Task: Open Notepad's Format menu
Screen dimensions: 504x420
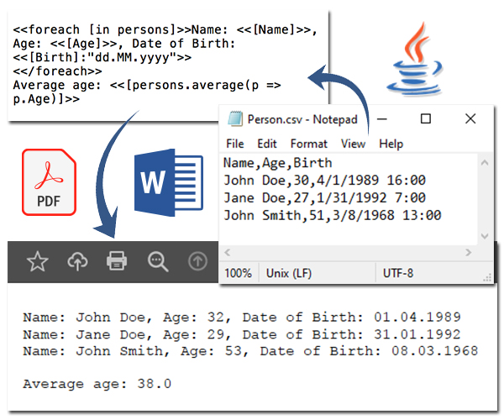Action: (308, 144)
